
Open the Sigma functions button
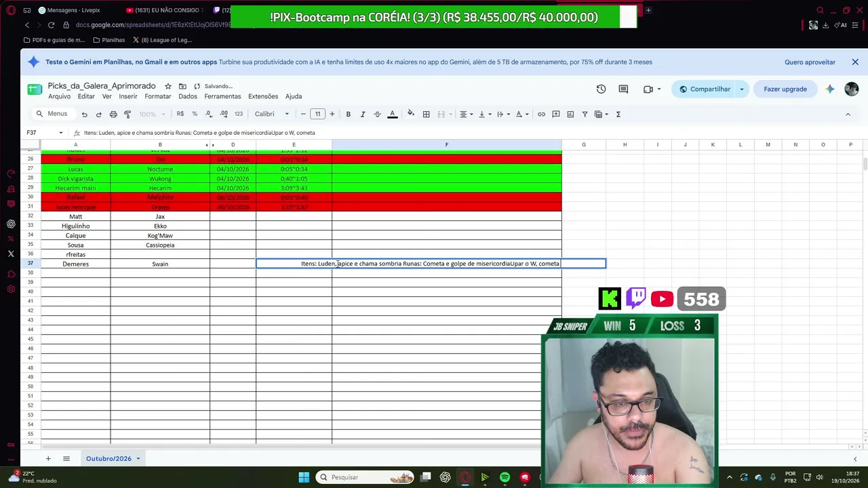tap(618, 115)
